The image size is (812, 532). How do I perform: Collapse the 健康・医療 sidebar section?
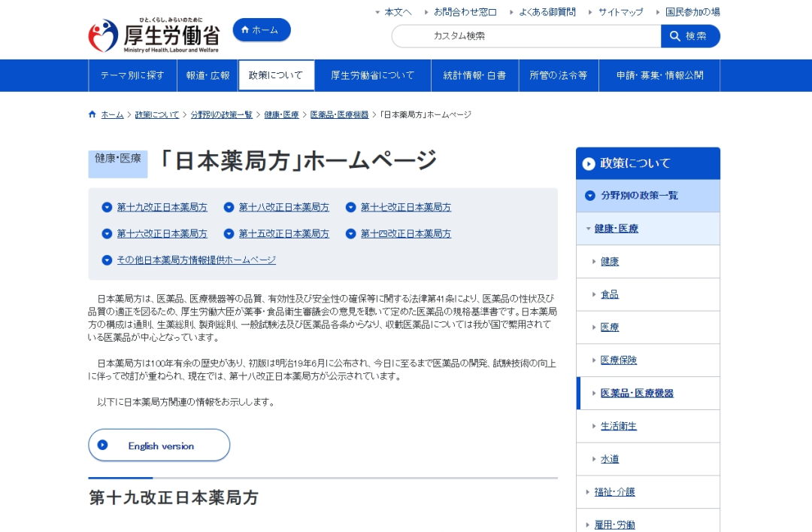(x=588, y=229)
